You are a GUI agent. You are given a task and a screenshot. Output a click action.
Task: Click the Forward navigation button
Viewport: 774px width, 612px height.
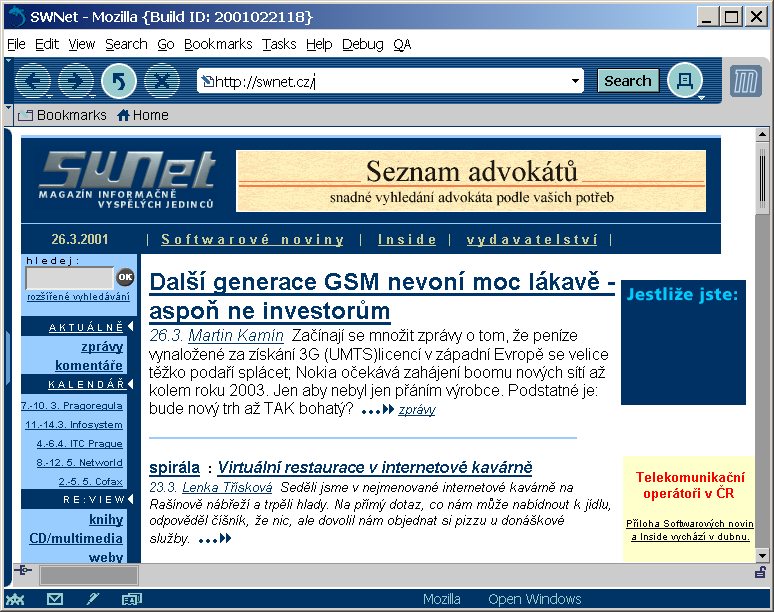pyautogui.click(x=75, y=80)
